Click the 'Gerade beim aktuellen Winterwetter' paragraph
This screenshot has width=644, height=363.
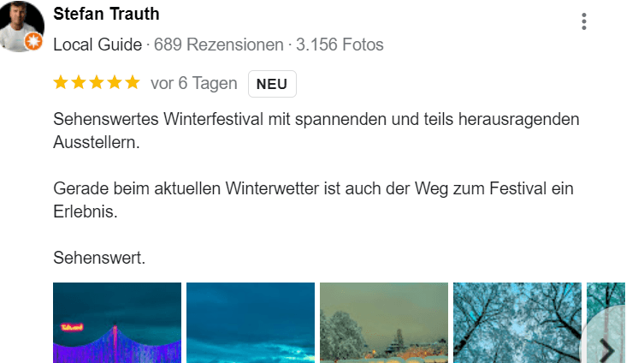(x=313, y=200)
